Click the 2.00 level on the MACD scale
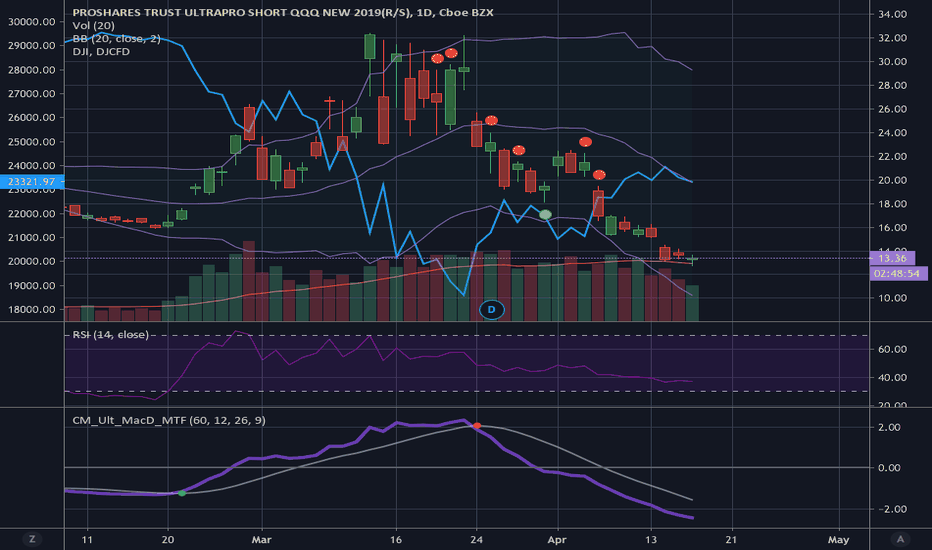This screenshot has width=932, height=550. pyautogui.click(x=889, y=428)
